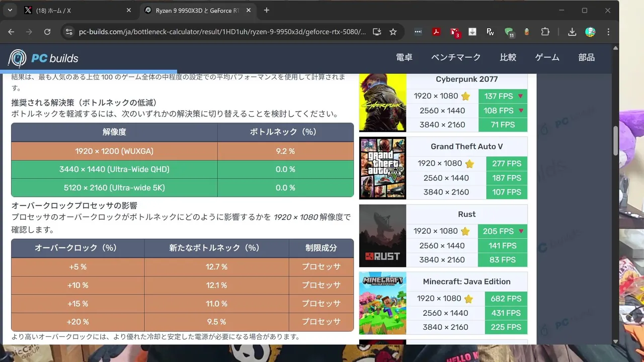Image resolution: width=644 pixels, height=362 pixels.
Task: Click the 71 FPS Cyberpunk cell
Action: (x=503, y=125)
